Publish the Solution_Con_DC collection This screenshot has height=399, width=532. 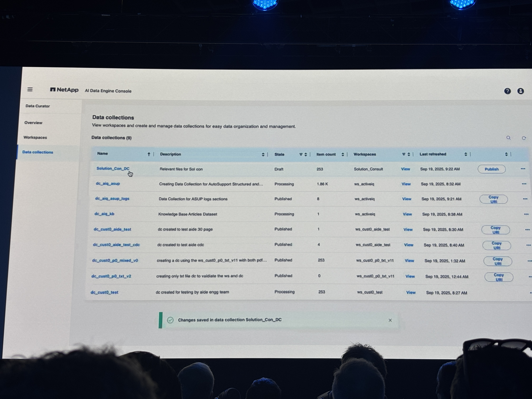pos(491,169)
